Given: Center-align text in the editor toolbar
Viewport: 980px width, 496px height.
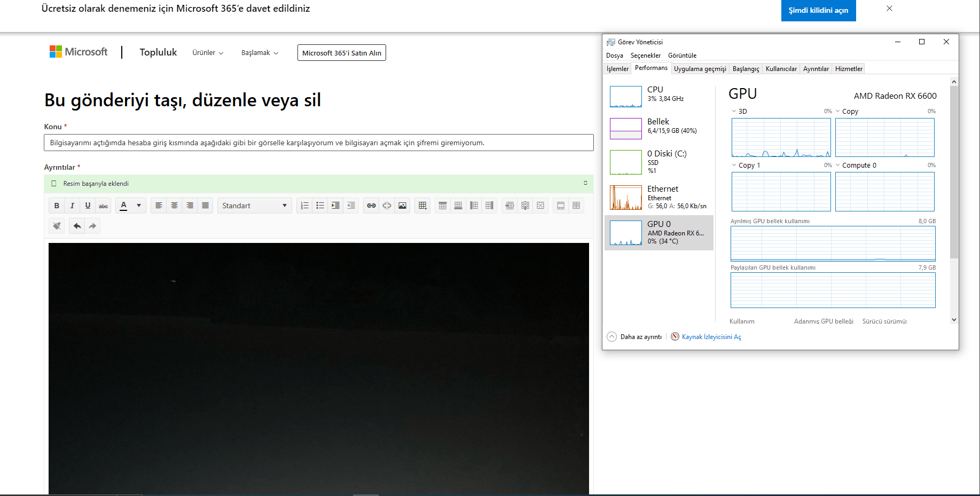Looking at the screenshot, I should click(174, 206).
